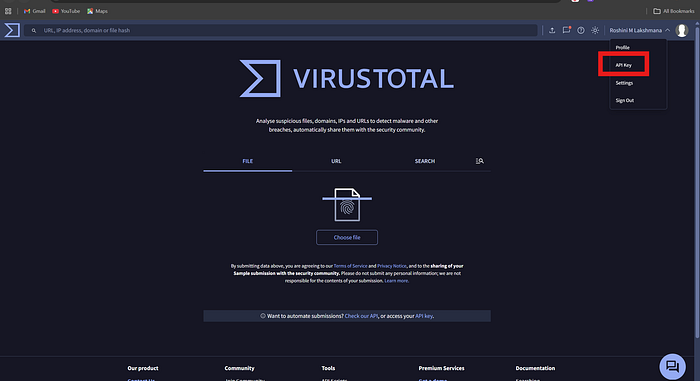The image size is (700, 381).
Task: Click the upload file icon in top bar
Action: click(552, 30)
